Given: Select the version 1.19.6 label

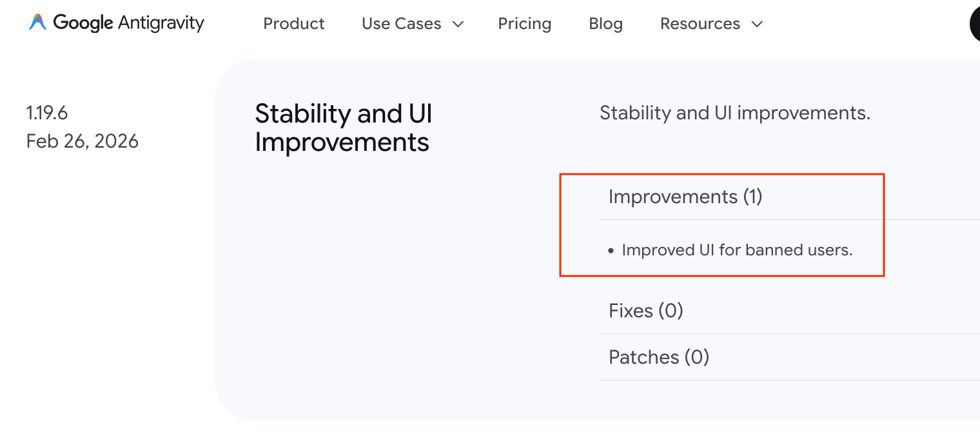Looking at the screenshot, I should (x=47, y=112).
